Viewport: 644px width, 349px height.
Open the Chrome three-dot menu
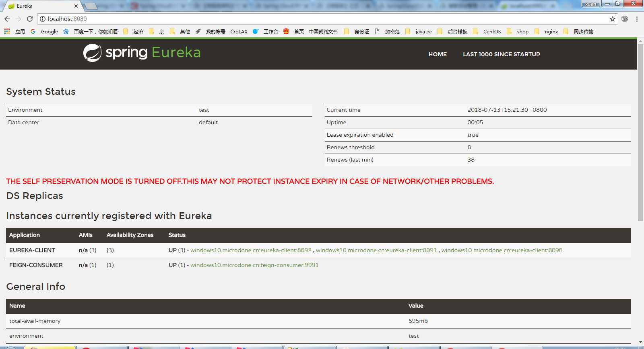[x=637, y=19]
